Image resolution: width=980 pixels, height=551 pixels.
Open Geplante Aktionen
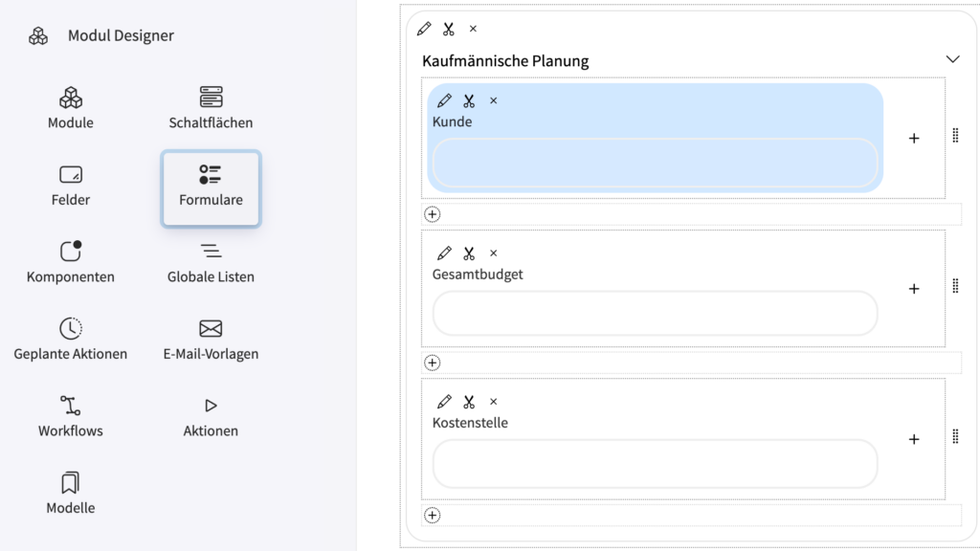[x=71, y=340]
